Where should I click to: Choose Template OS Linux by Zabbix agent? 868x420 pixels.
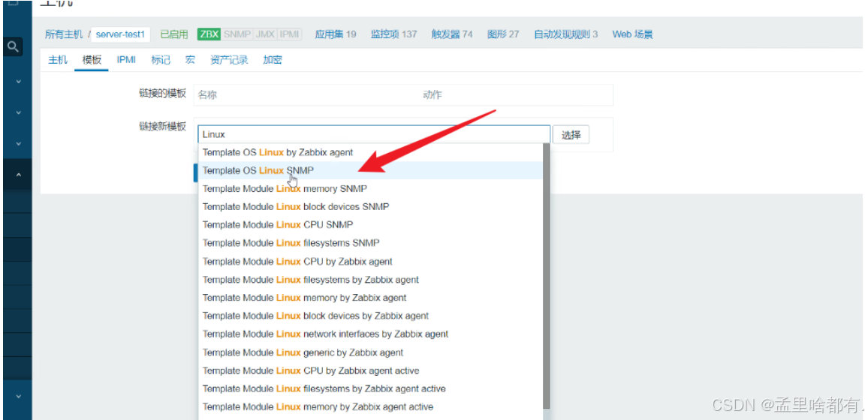point(370,152)
